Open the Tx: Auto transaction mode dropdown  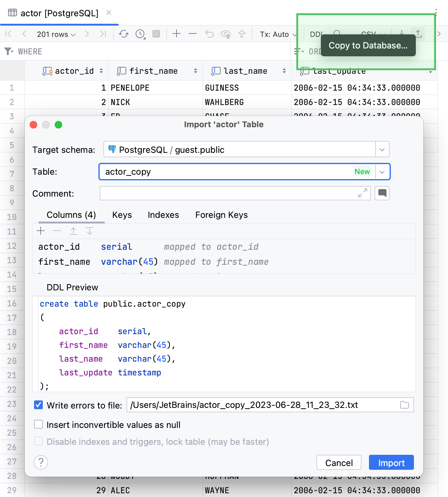(278, 34)
